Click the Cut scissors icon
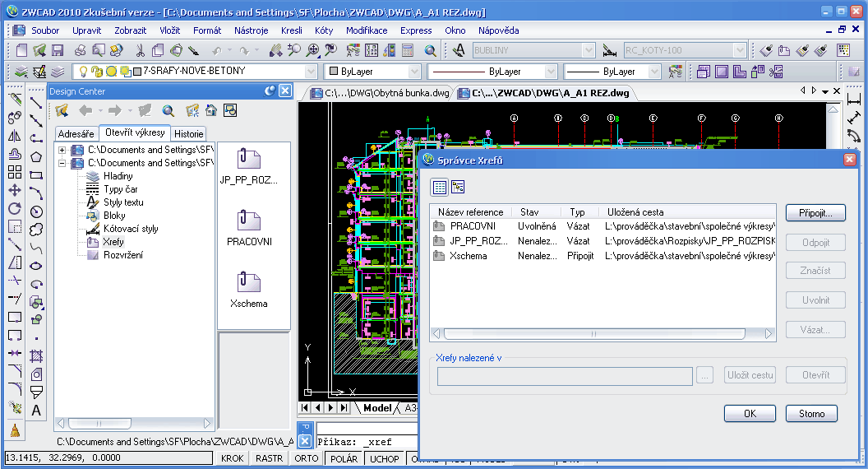 140,51
